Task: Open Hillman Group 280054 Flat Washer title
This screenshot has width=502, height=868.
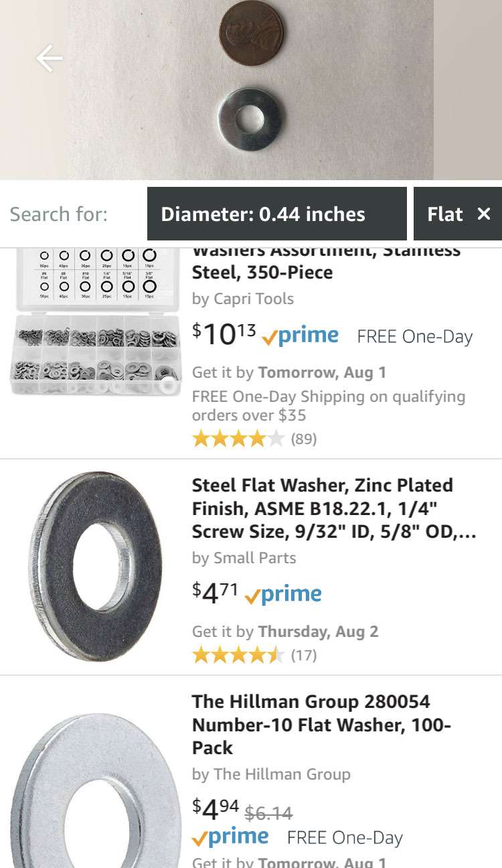Action: pyautogui.click(x=321, y=725)
